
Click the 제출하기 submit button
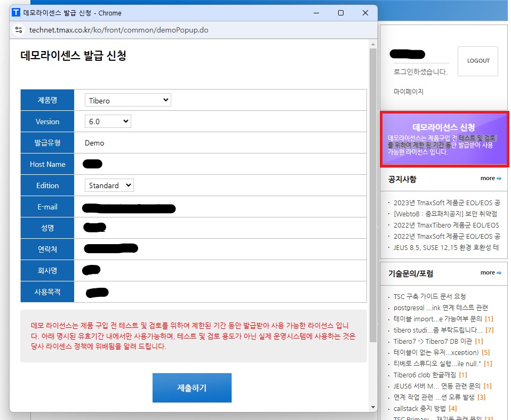pos(192,388)
